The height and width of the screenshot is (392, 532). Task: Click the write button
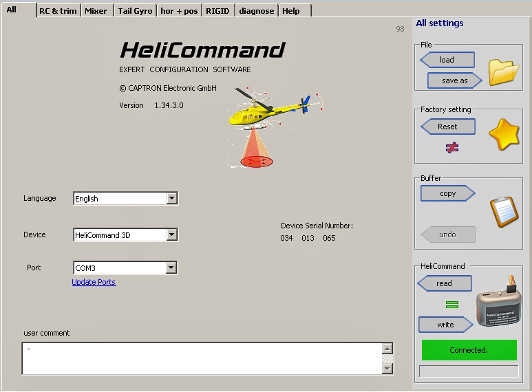[x=446, y=325]
